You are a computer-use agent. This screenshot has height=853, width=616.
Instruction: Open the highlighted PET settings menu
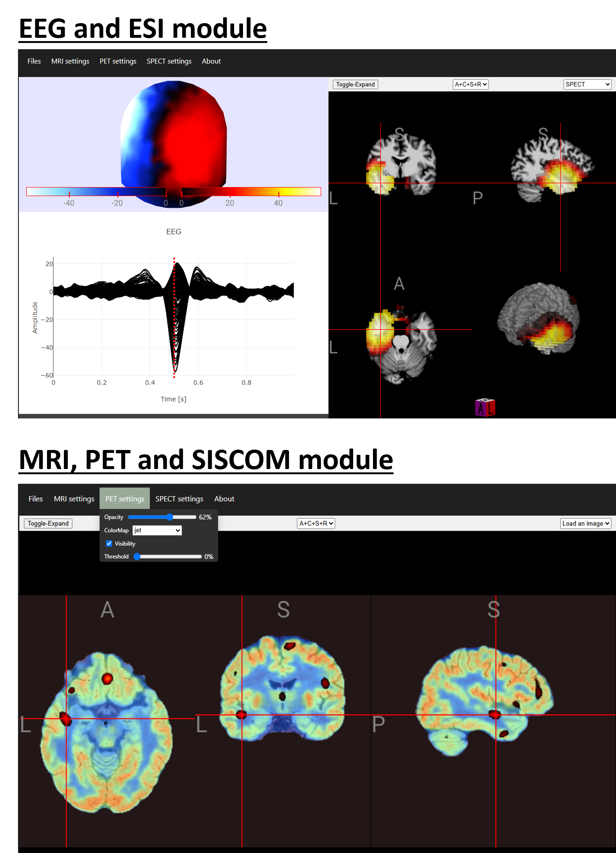coord(124,499)
